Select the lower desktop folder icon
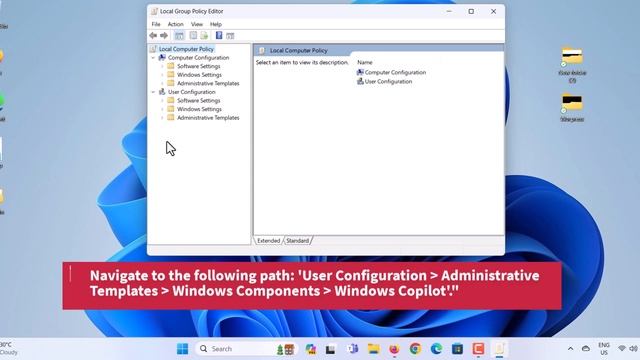 572,107
